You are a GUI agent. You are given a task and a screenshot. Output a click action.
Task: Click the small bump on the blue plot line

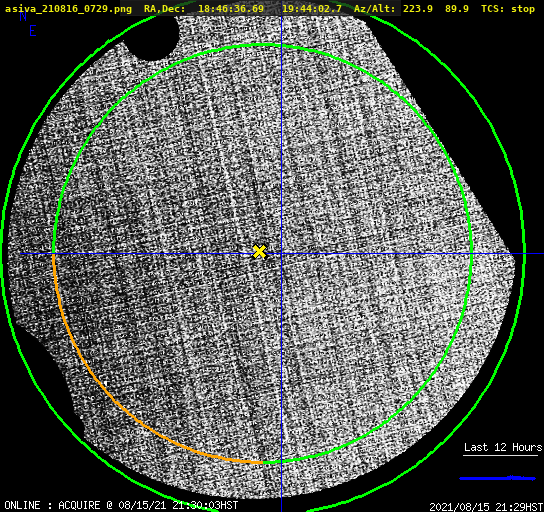[517, 477]
